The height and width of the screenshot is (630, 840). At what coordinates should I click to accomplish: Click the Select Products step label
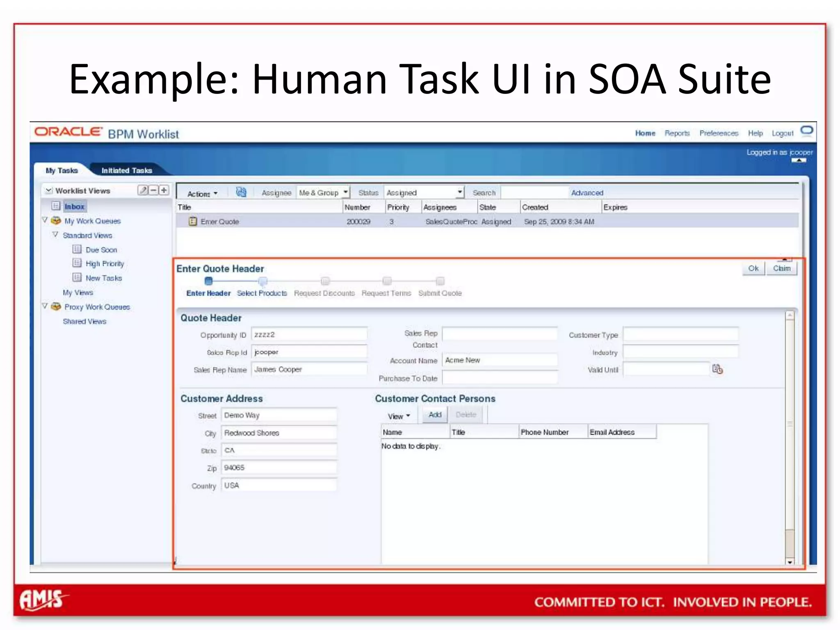coord(262,293)
